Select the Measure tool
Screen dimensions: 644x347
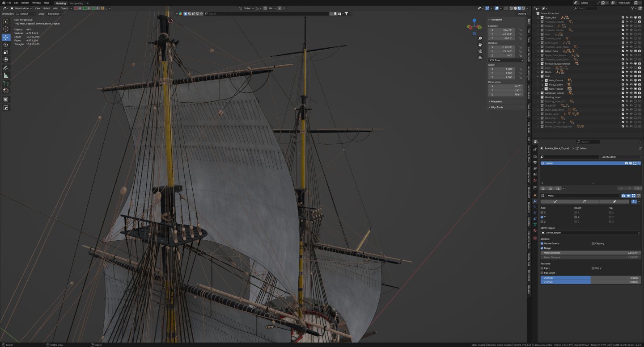point(6,75)
